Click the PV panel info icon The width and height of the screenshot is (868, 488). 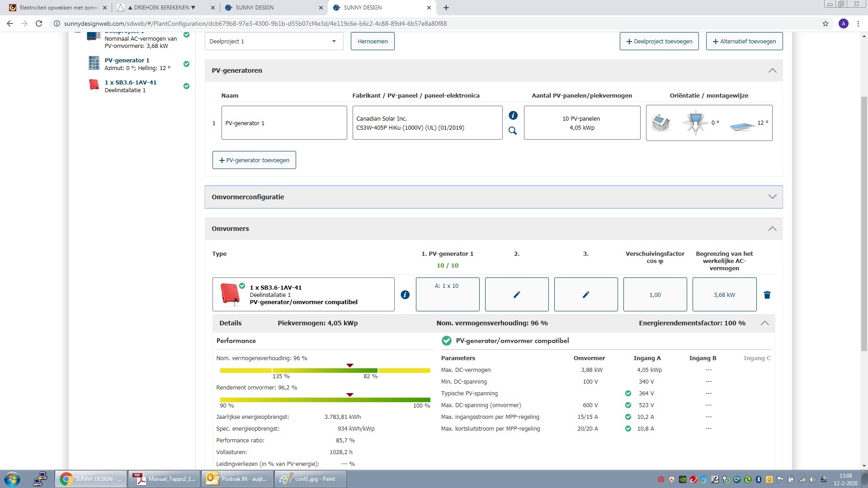[513, 115]
